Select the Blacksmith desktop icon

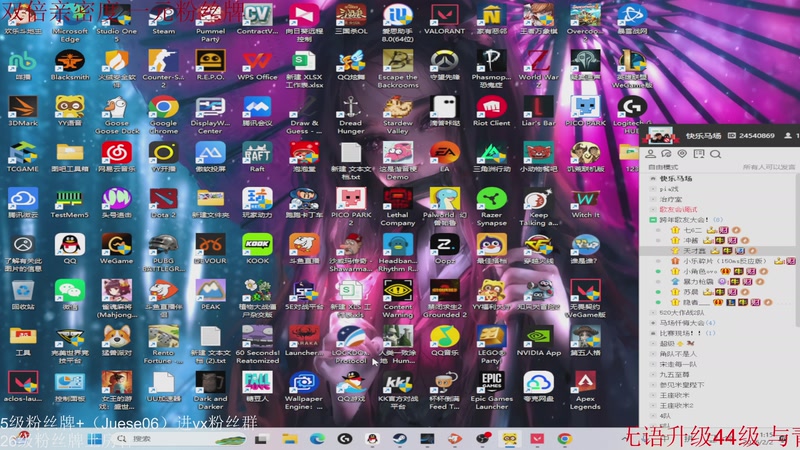tap(70, 65)
